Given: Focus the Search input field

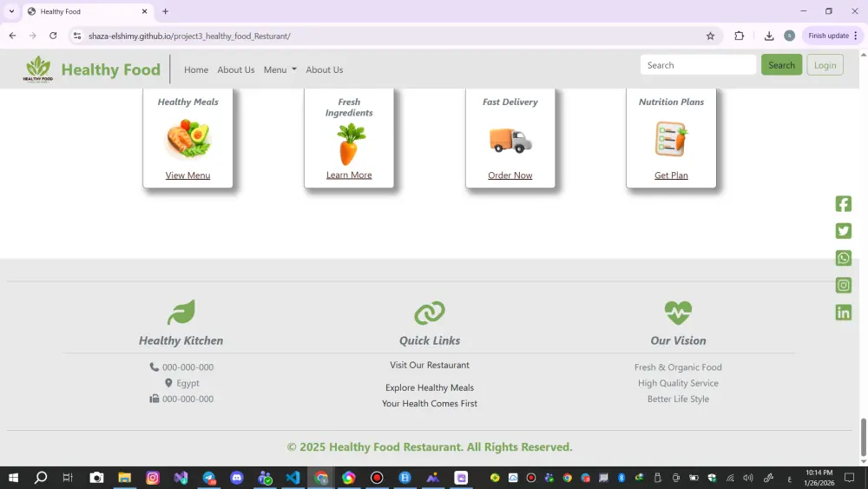Looking at the screenshot, I should (x=698, y=65).
